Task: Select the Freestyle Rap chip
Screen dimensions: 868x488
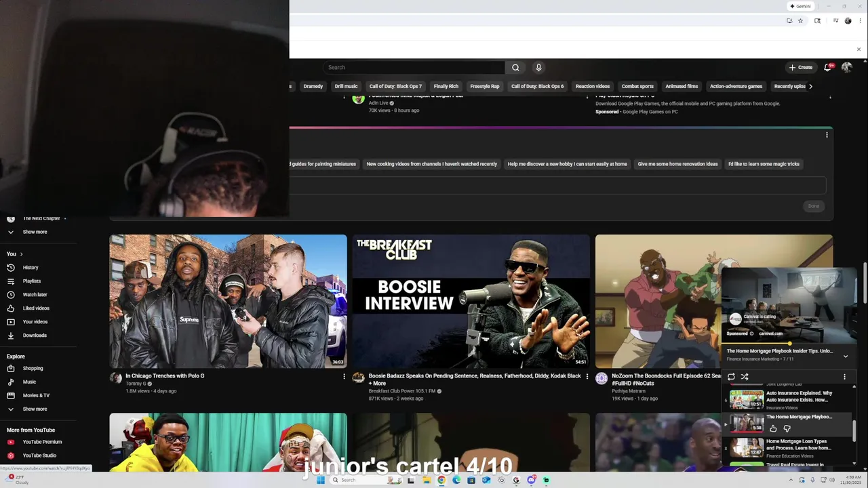Action: [485, 86]
